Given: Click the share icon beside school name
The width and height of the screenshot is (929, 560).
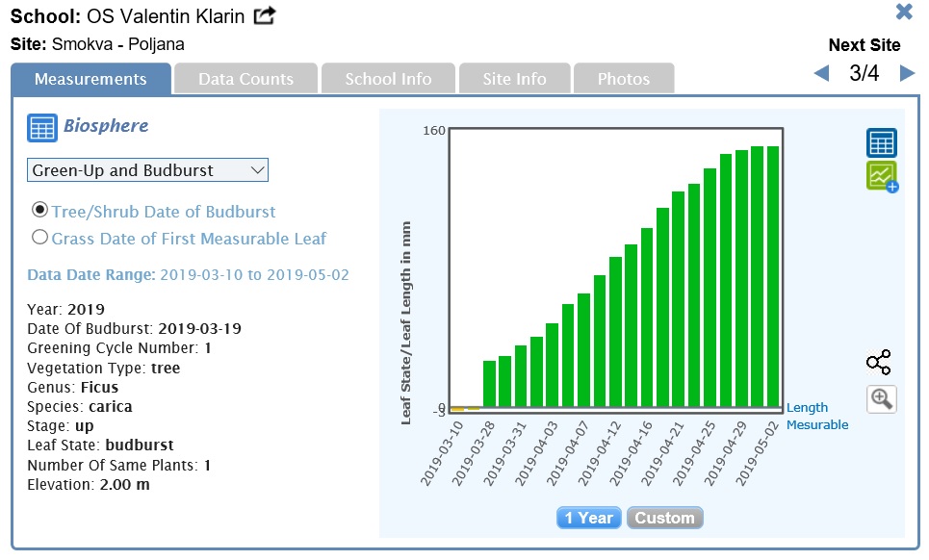Looking at the screenshot, I should tap(265, 16).
